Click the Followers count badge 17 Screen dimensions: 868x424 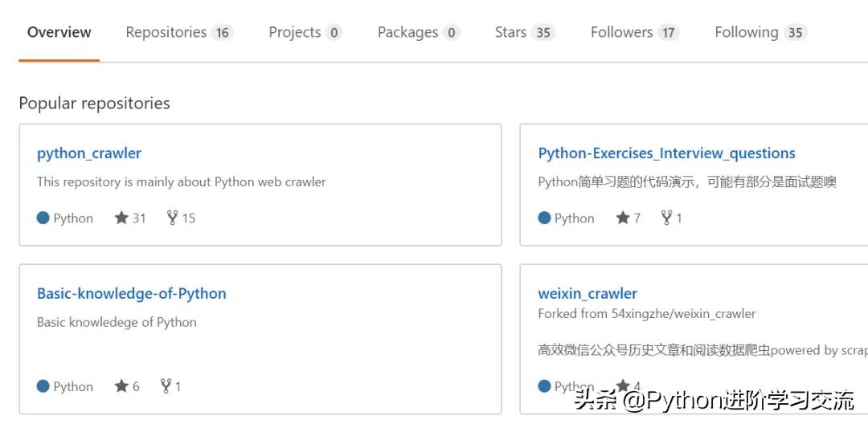coord(668,33)
